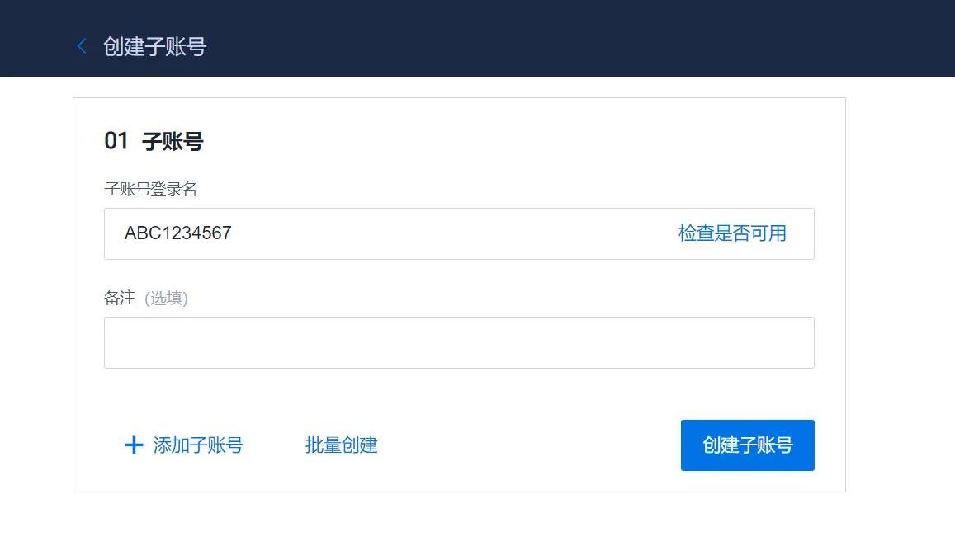Click the plus icon beside 添加子账号
The width and height of the screenshot is (955, 560).
[134, 445]
